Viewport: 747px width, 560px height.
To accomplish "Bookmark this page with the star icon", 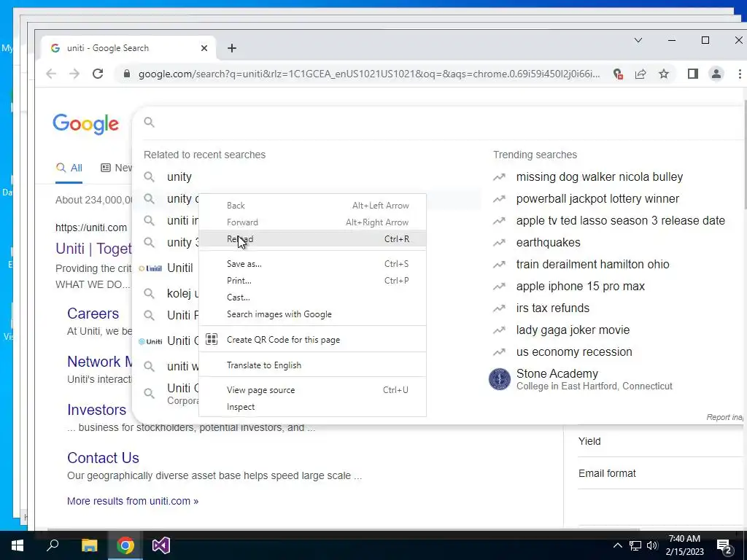I will point(664,74).
